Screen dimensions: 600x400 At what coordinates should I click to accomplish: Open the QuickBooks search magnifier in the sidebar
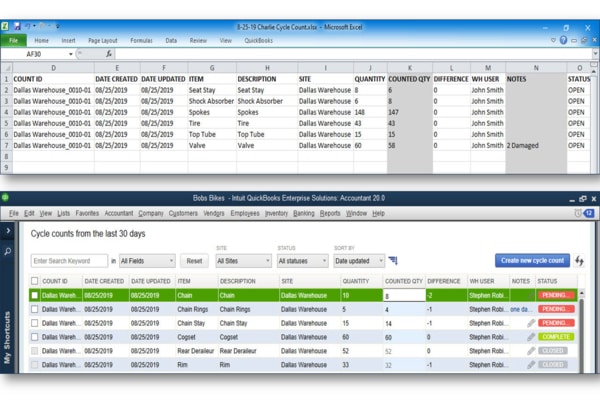click(8, 251)
